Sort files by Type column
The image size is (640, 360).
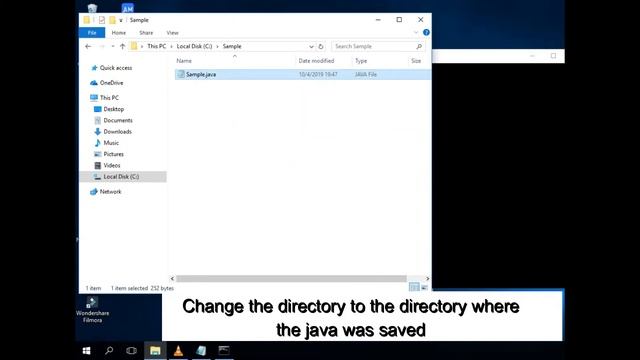tap(361, 61)
